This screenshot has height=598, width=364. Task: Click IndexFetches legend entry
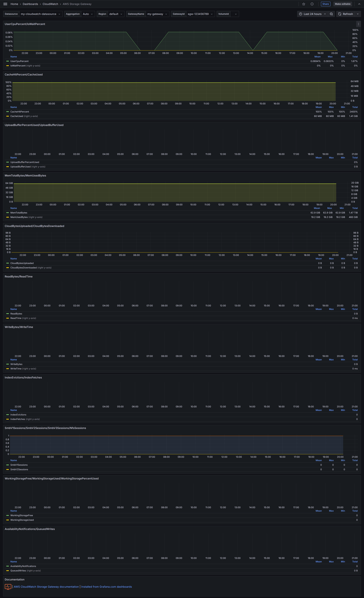click(18, 419)
